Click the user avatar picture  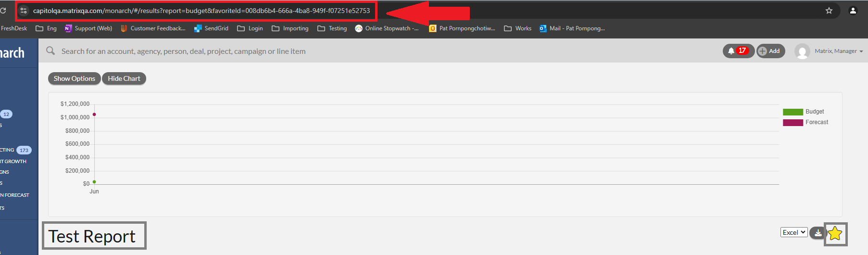click(802, 51)
